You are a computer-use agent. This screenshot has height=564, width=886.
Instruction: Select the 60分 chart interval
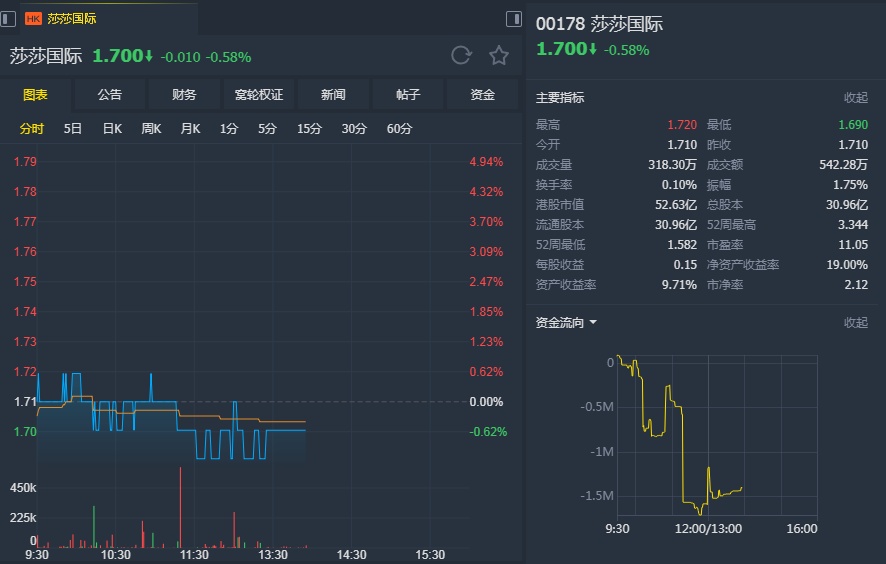tap(399, 128)
